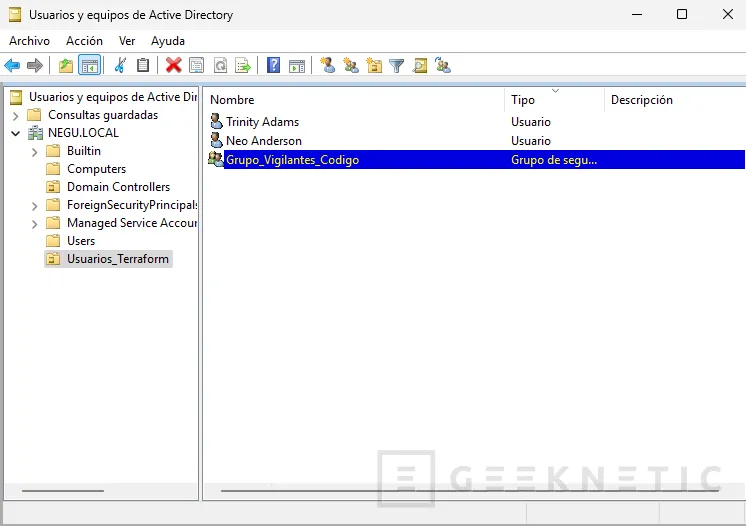
Task: Open Help with the question mark icon
Action: [274, 65]
